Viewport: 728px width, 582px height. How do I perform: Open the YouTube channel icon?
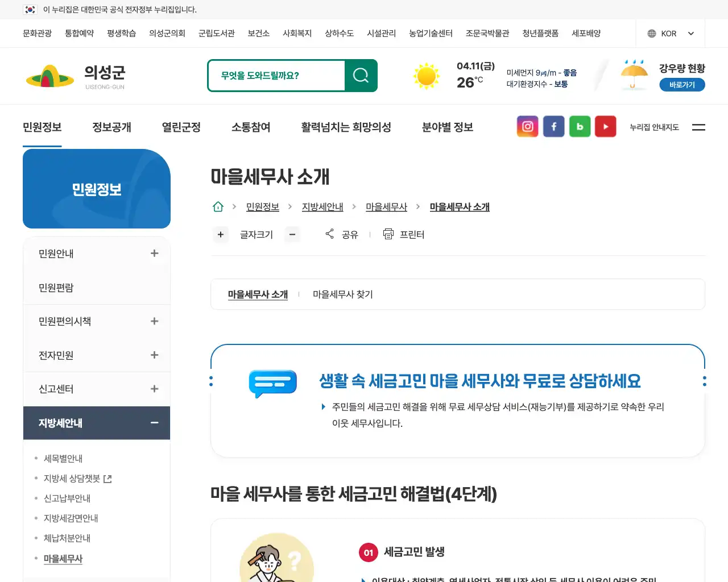tap(605, 126)
